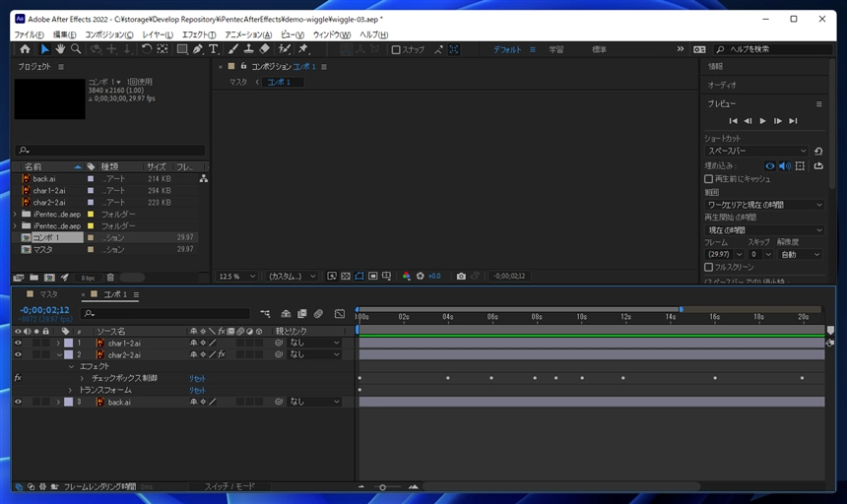Create a new composition from Project panel footer
Viewport: 847px width, 504px height.
(x=49, y=278)
